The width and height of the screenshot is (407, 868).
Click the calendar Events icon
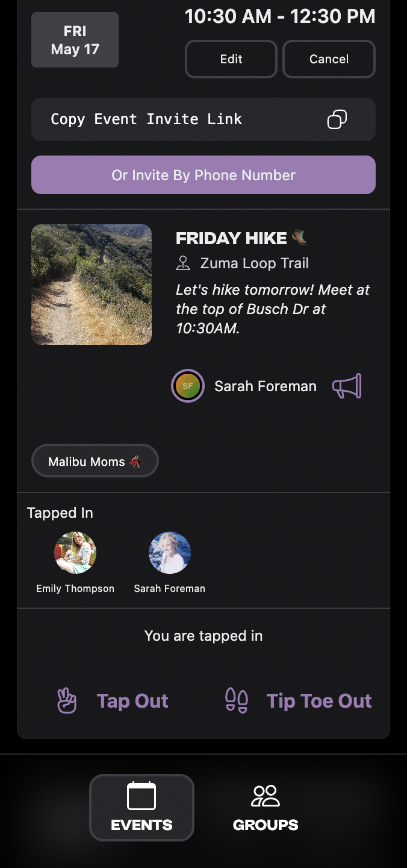click(141, 796)
